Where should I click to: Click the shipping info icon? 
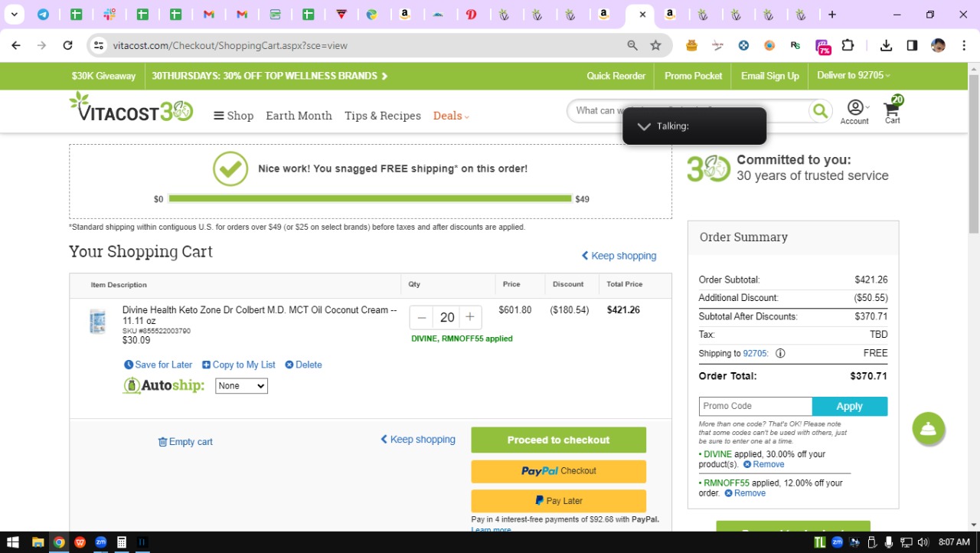coord(780,354)
